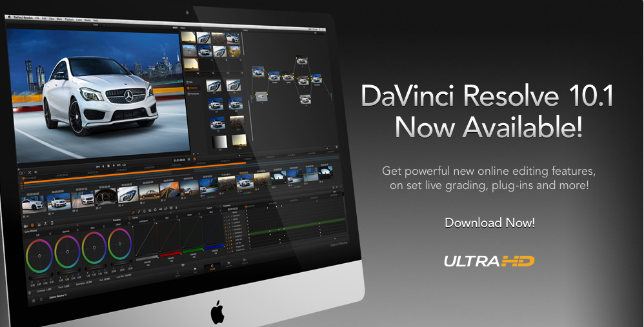This screenshot has height=327, width=644.
Task: Open the View menu
Action: [x=52, y=19]
